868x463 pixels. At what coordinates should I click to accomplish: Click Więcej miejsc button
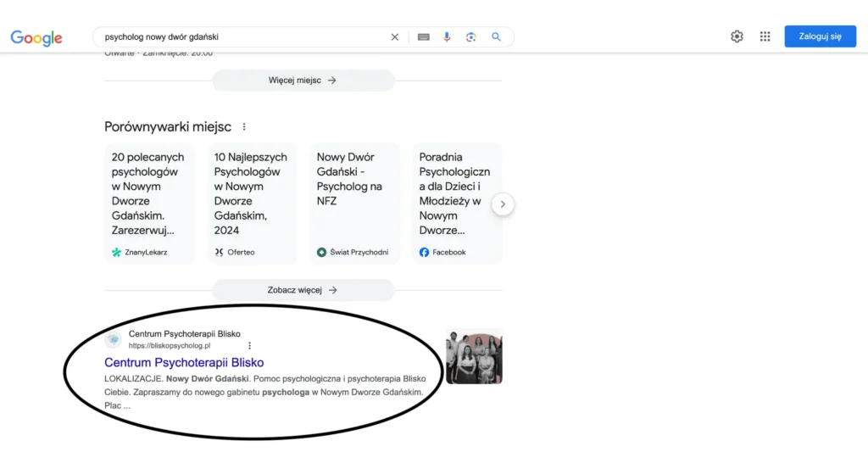(303, 81)
